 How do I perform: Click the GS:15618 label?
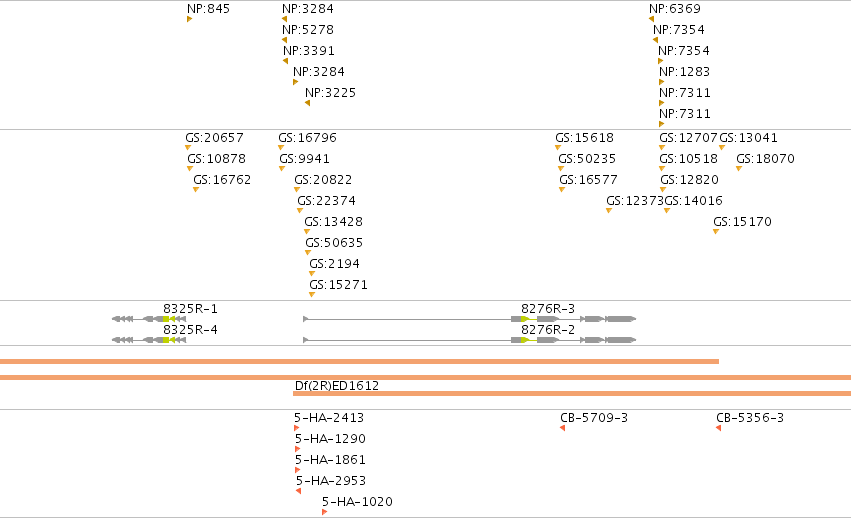(585, 138)
